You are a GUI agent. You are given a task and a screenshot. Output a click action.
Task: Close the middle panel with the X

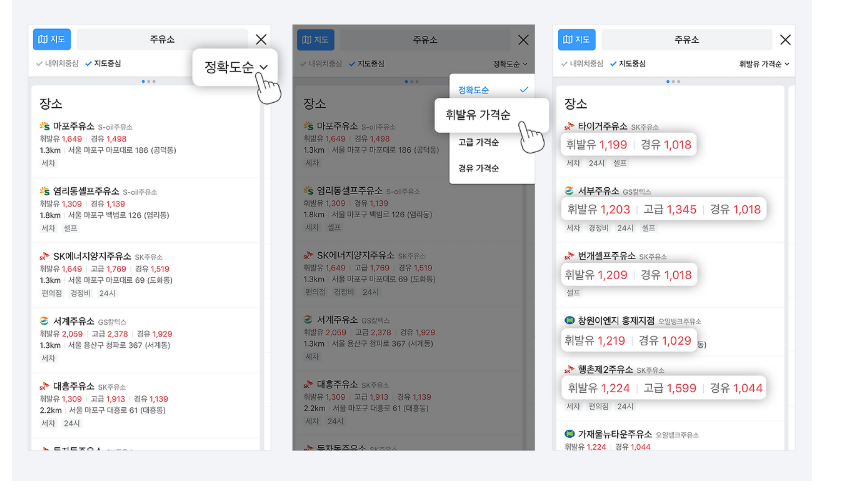pos(523,40)
